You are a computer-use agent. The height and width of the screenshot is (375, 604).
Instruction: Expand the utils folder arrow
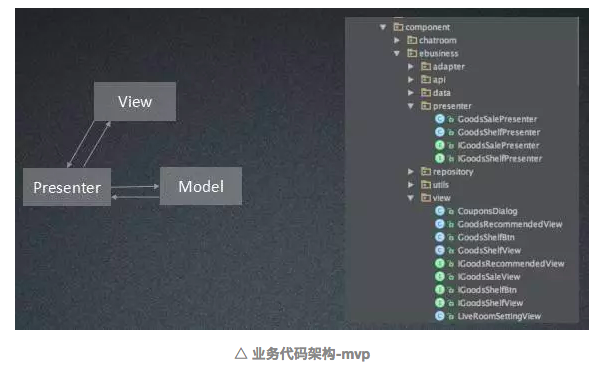pyautogui.click(x=411, y=185)
